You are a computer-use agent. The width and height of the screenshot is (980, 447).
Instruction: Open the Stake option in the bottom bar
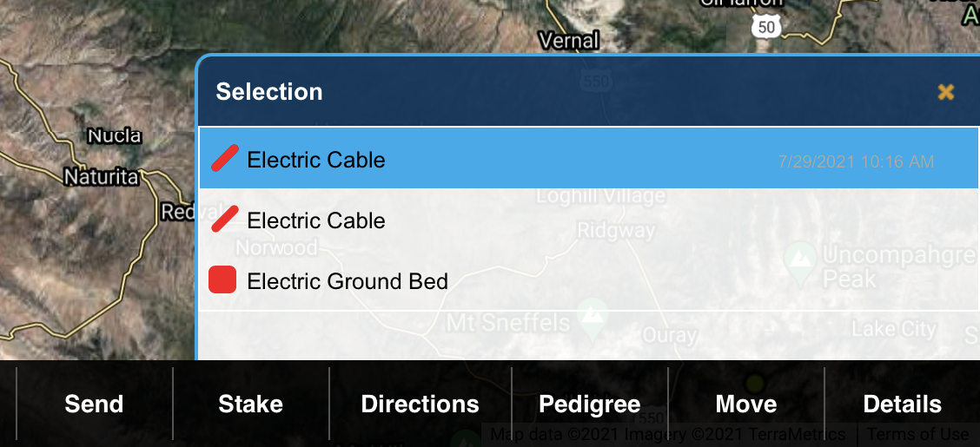(x=250, y=404)
